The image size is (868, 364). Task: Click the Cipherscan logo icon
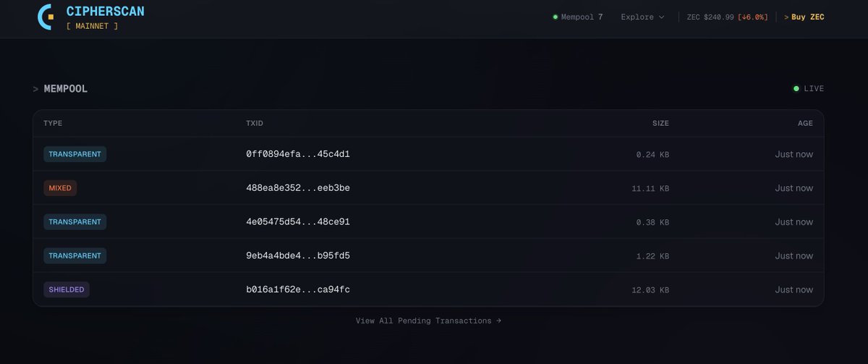pyautogui.click(x=46, y=17)
